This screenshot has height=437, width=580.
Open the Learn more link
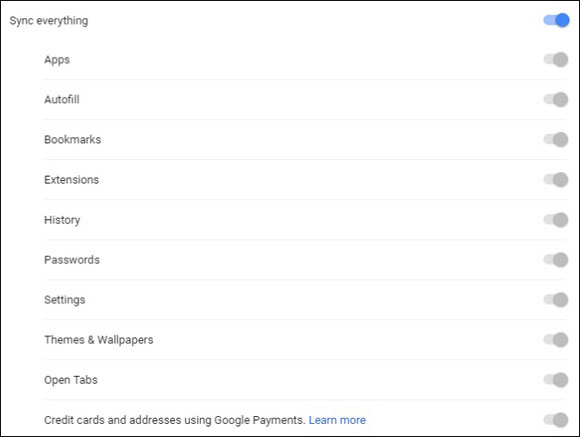click(337, 420)
